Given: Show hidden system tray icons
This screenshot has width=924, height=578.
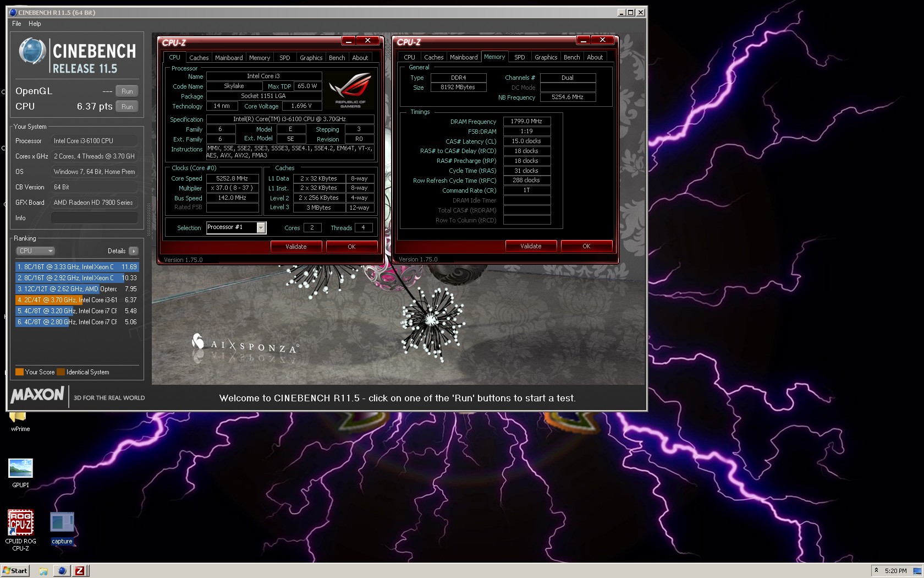Looking at the screenshot, I should [x=876, y=571].
